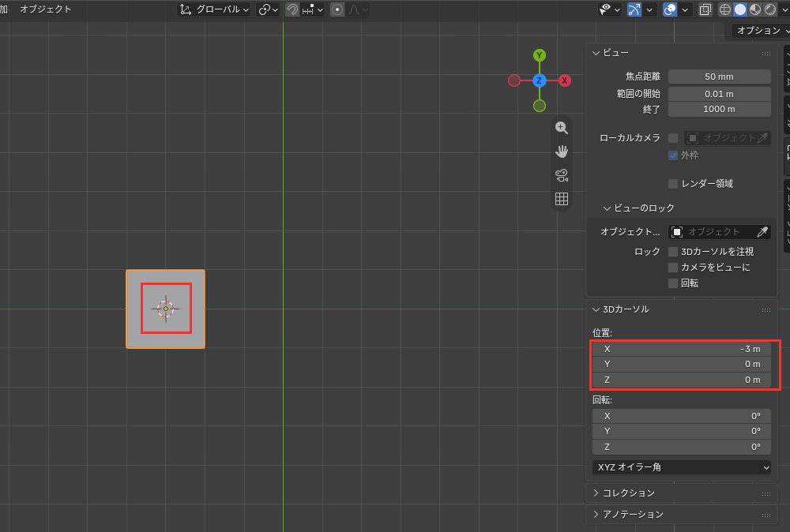Click blue Z axis on navigation gizmo
The height and width of the screenshot is (532, 790).
point(540,81)
